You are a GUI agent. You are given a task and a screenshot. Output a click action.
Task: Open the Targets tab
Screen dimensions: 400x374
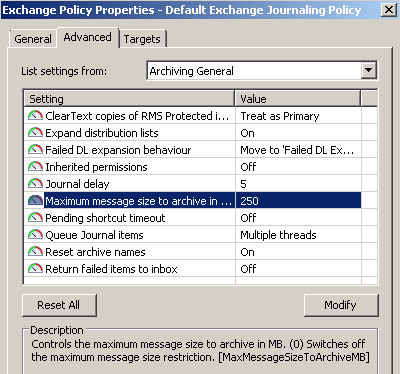(142, 39)
